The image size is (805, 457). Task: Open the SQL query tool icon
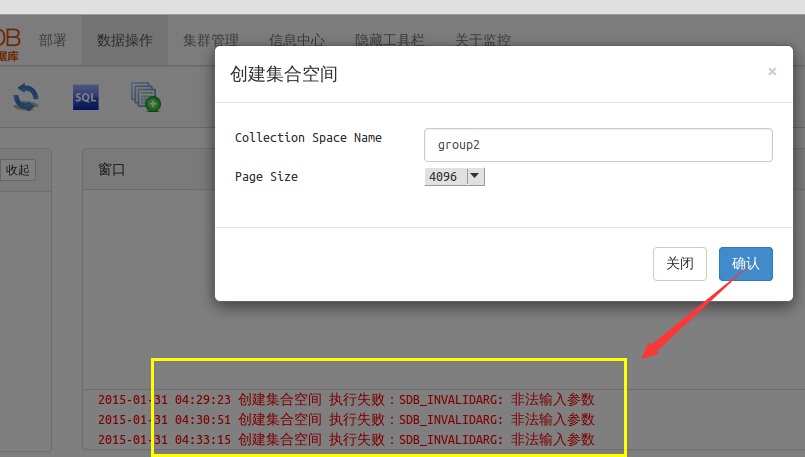86,97
